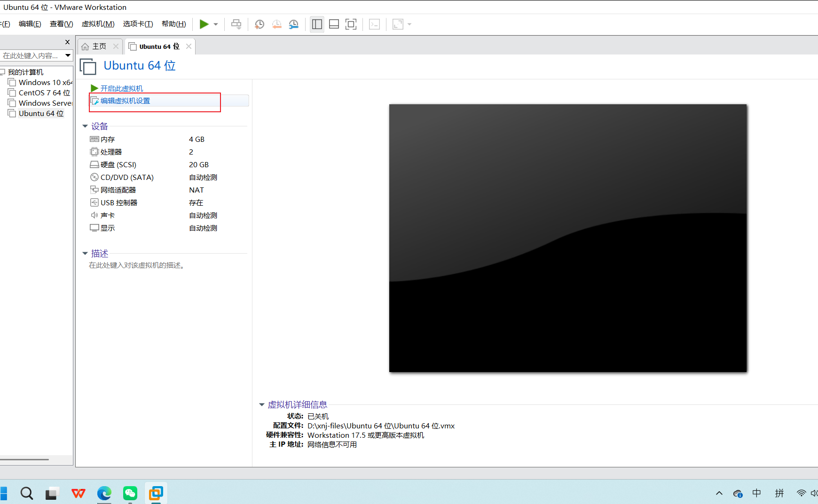The height and width of the screenshot is (504, 818).
Task: Open WeChat from the taskbar
Action: pyautogui.click(x=130, y=493)
